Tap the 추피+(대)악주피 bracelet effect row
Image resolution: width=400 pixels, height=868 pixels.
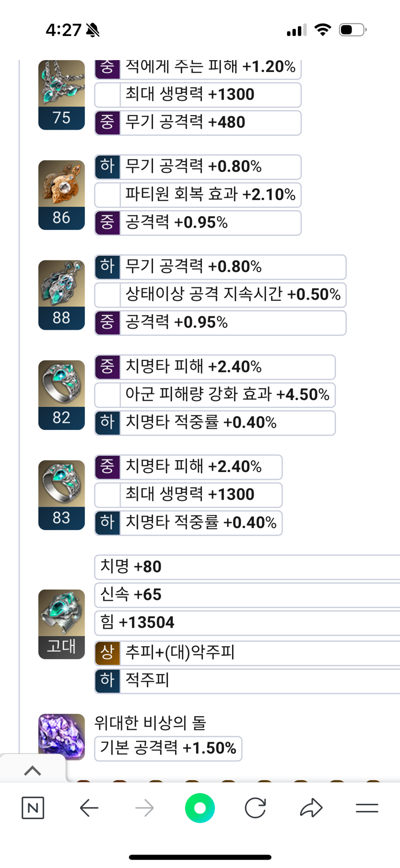point(247,652)
